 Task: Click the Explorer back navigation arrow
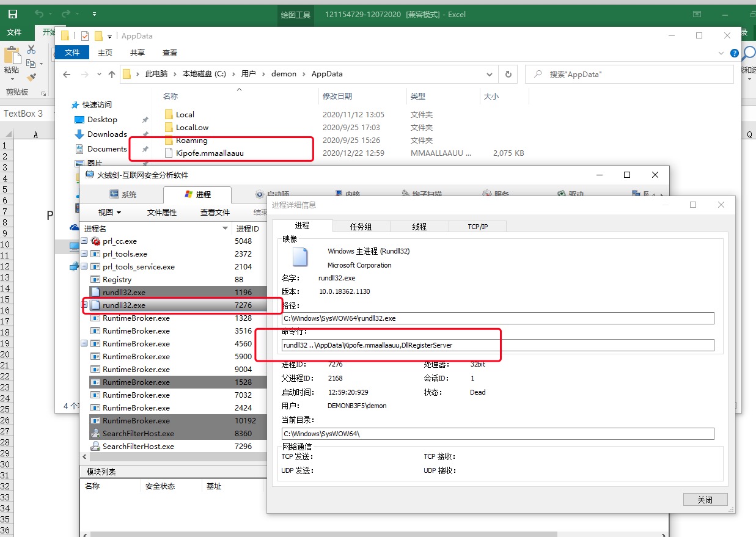click(x=67, y=74)
